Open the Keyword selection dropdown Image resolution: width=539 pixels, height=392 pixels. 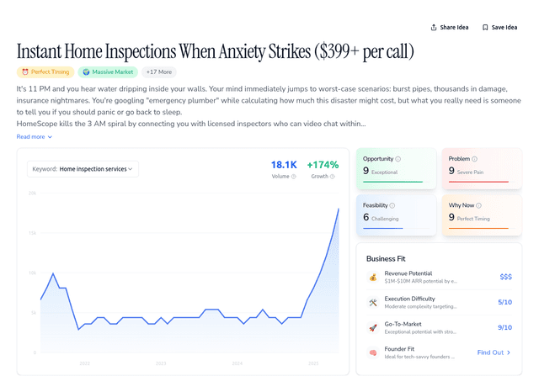coord(83,169)
